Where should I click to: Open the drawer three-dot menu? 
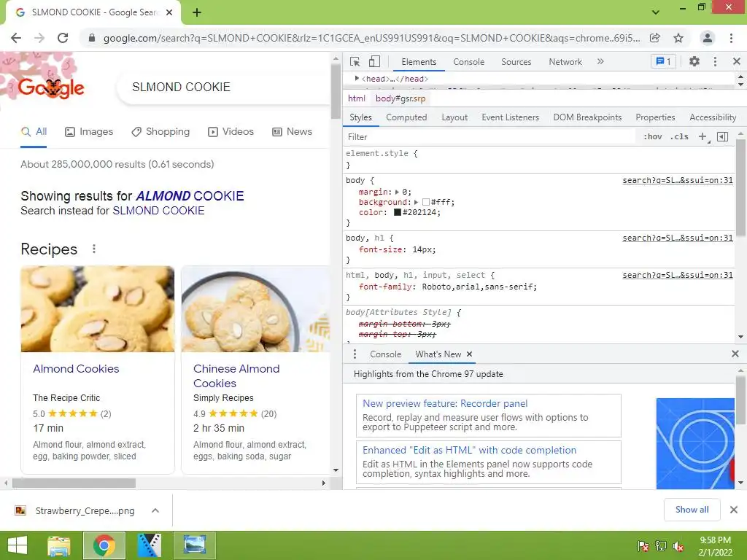point(355,354)
